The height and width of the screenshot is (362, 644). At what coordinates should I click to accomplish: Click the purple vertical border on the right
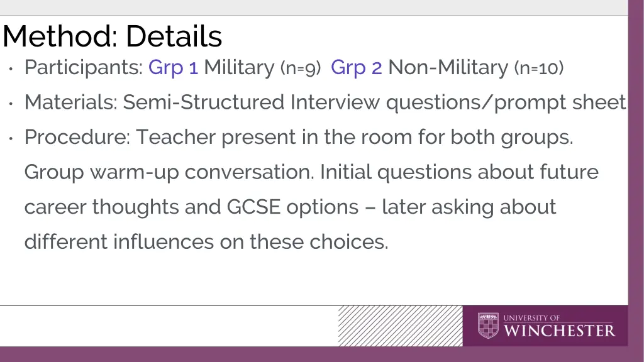(x=636, y=172)
